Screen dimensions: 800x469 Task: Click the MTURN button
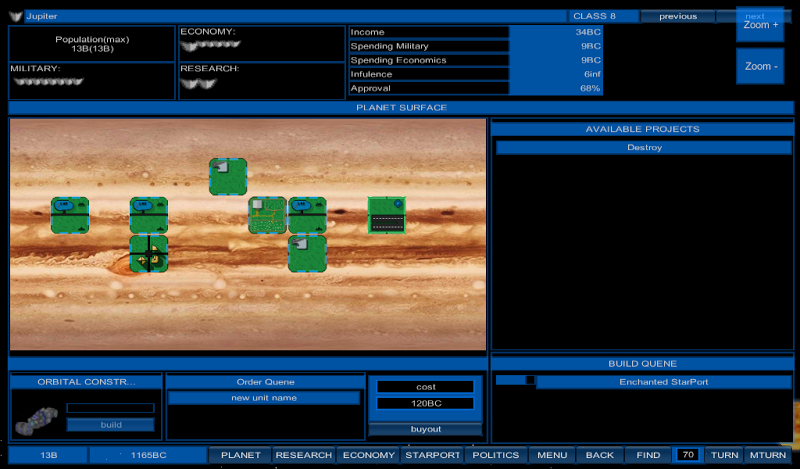[x=768, y=455]
